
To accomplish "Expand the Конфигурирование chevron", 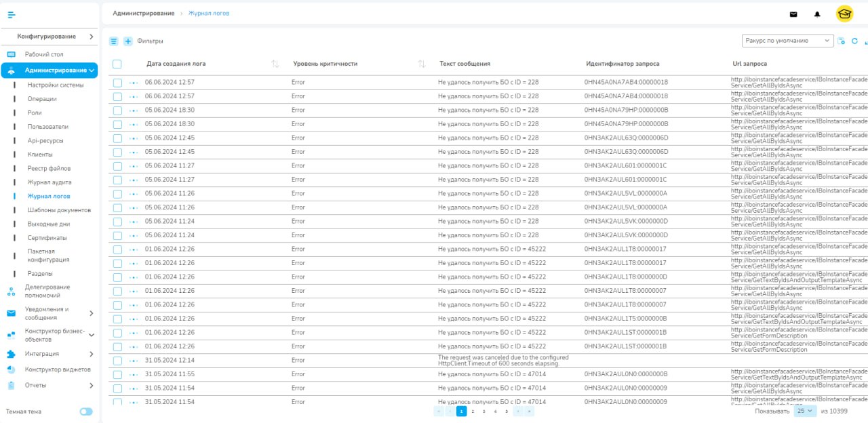I will [91, 37].
